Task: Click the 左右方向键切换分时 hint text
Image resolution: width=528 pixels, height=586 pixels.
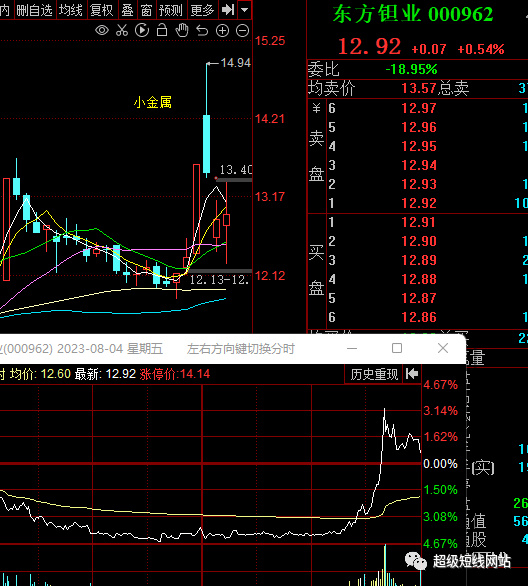Action: pyautogui.click(x=241, y=349)
